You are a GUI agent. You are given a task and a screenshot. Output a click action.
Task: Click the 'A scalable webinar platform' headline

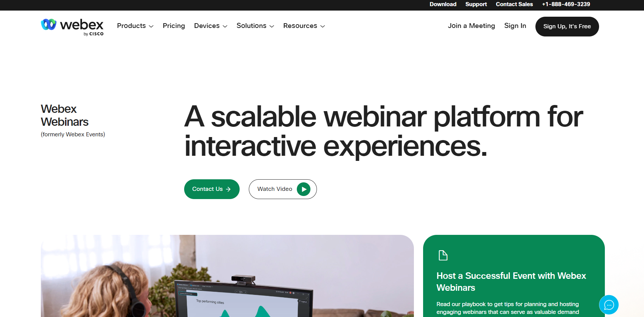384,131
